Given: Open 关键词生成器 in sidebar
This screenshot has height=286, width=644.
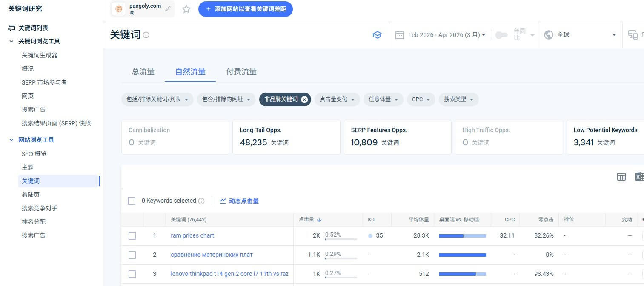Looking at the screenshot, I should [x=40, y=55].
